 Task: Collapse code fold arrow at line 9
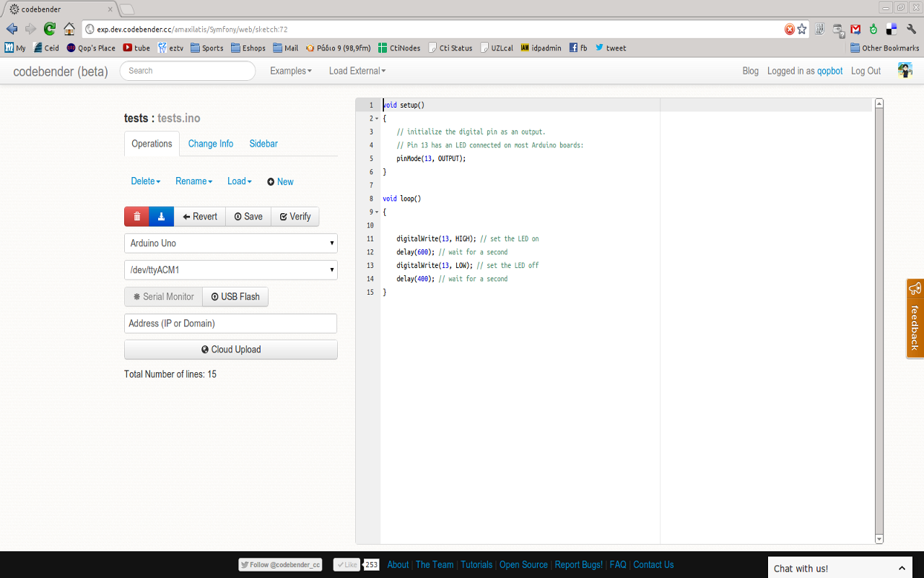click(377, 212)
